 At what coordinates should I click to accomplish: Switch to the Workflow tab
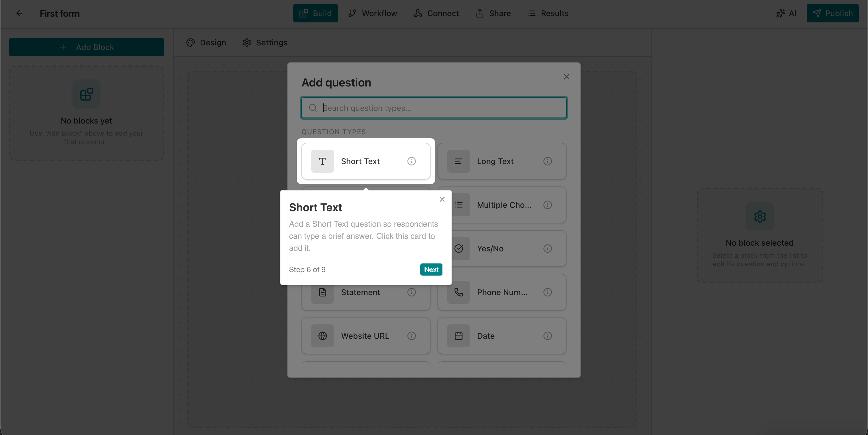coord(373,13)
